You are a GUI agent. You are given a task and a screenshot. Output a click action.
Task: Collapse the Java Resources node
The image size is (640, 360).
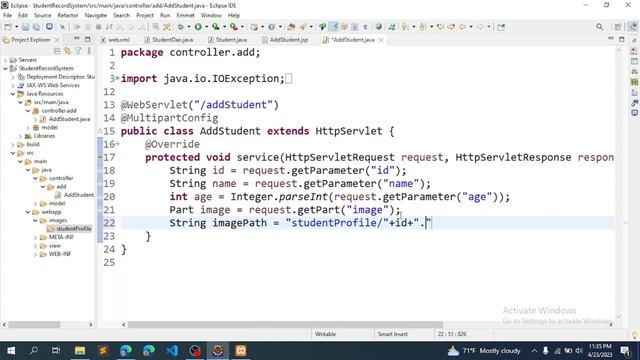tap(13, 94)
